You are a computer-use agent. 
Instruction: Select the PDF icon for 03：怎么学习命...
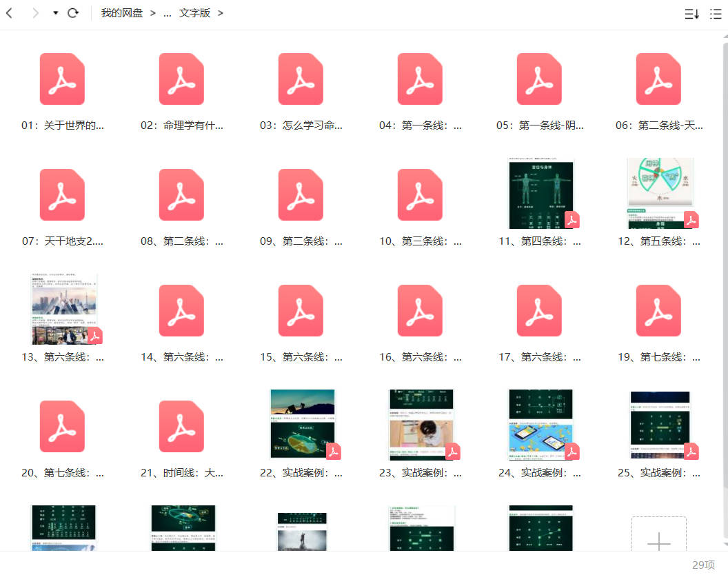pyautogui.click(x=301, y=79)
